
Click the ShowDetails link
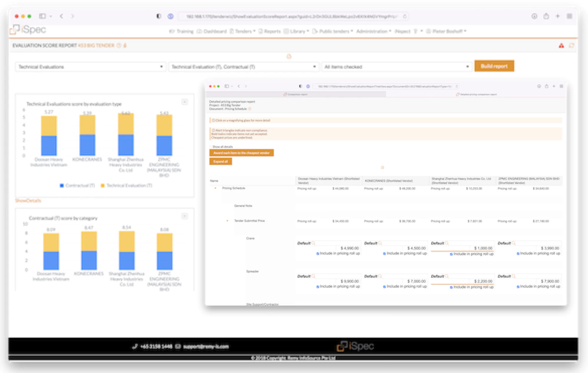tap(28, 201)
